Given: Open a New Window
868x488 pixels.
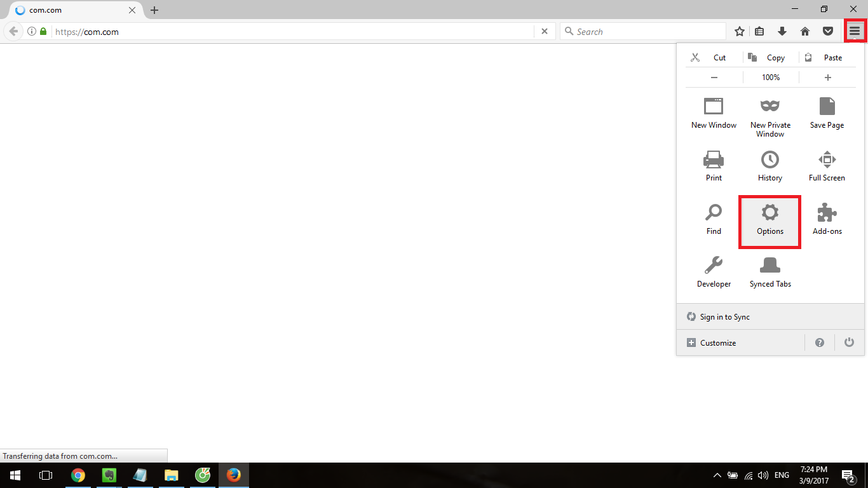Looking at the screenshot, I should point(714,114).
